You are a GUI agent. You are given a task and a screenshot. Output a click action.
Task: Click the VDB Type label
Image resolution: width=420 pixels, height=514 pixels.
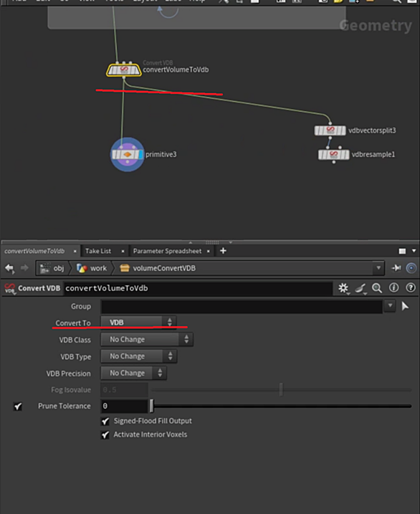tap(75, 357)
